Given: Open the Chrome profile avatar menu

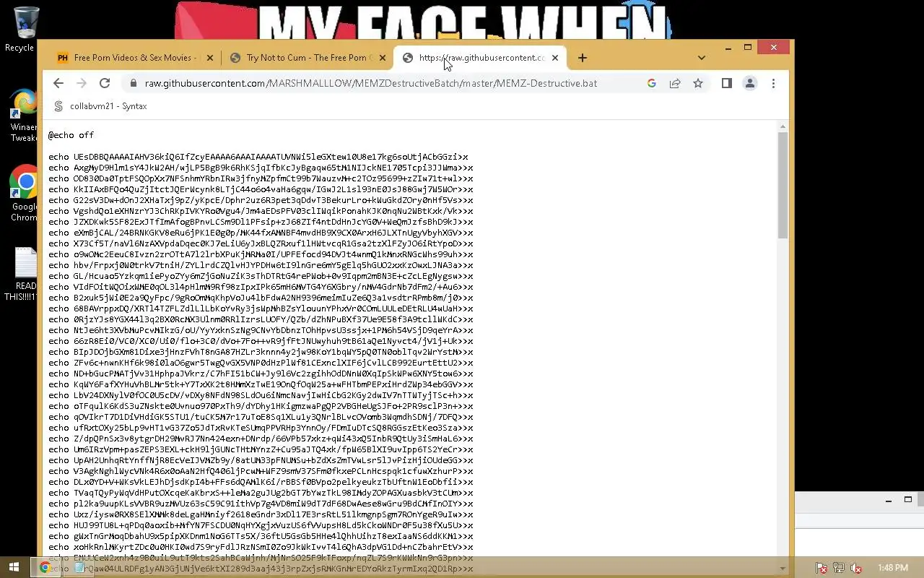Looking at the screenshot, I should pos(750,83).
